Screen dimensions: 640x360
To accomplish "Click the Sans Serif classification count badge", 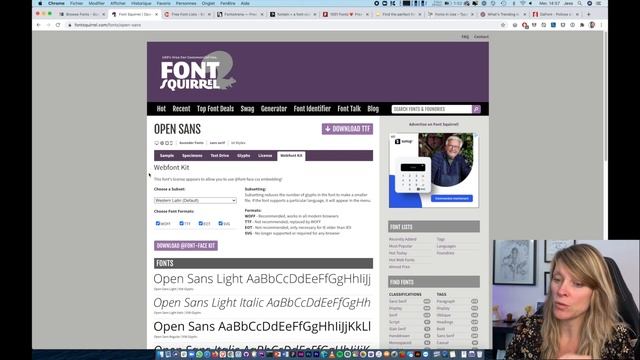I will tap(427, 301).
